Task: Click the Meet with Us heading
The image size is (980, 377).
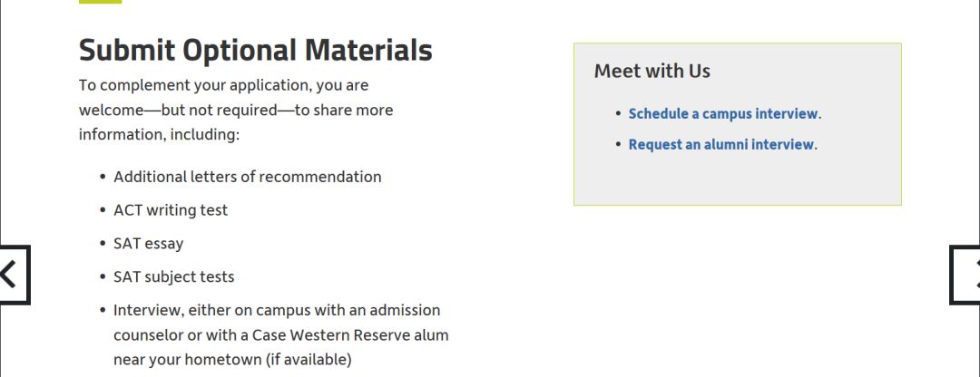Action: pos(652,72)
